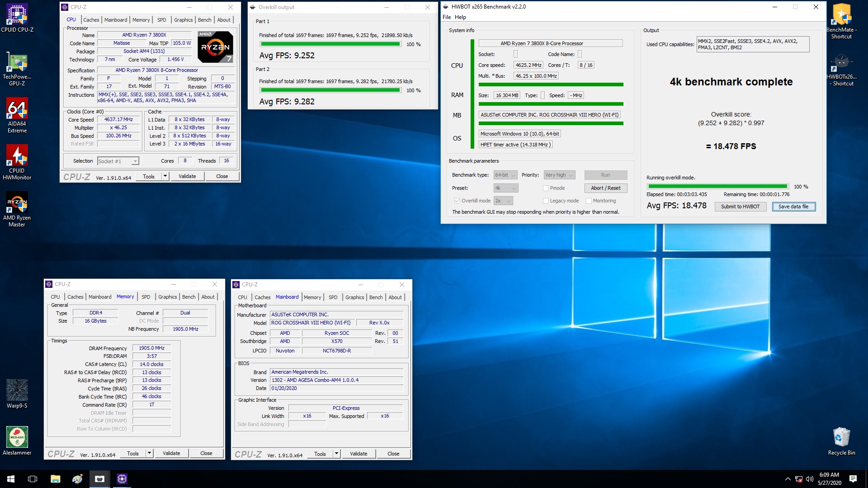Click Core speed field in HWBOT

pyautogui.click(x=528, y=65)
